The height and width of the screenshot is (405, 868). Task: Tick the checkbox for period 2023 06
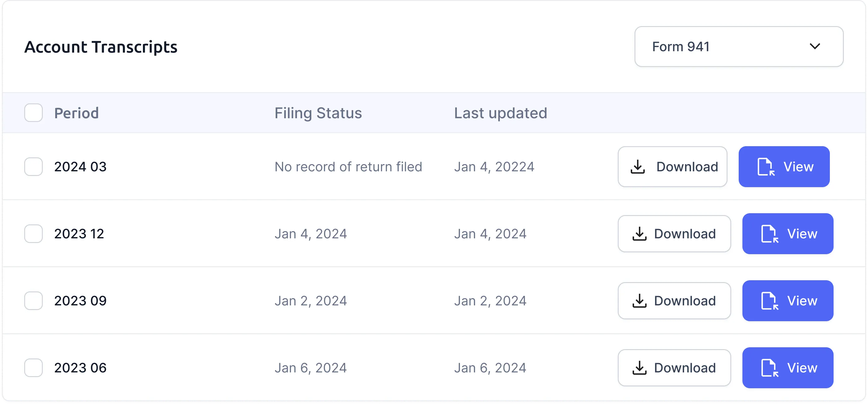click(33, 368)
